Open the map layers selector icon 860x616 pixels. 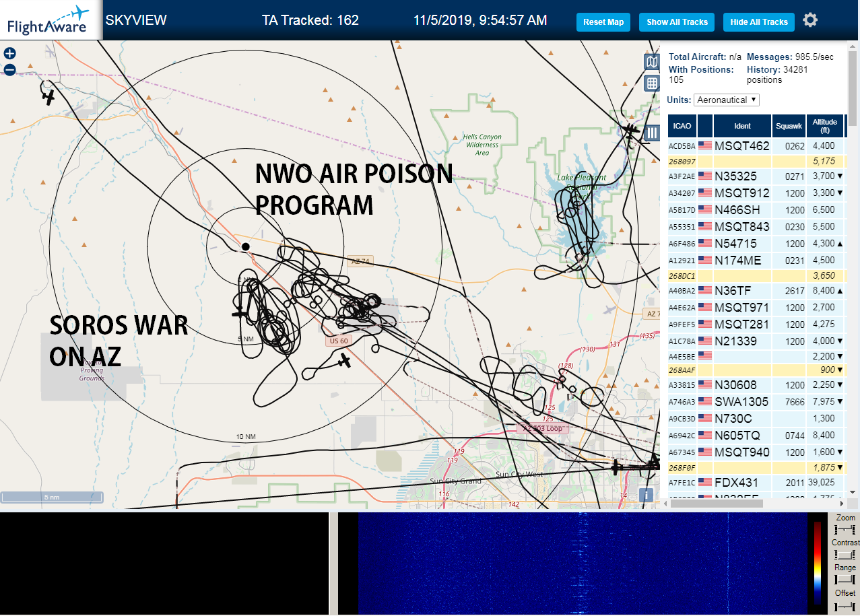click(x=651, y=63)
